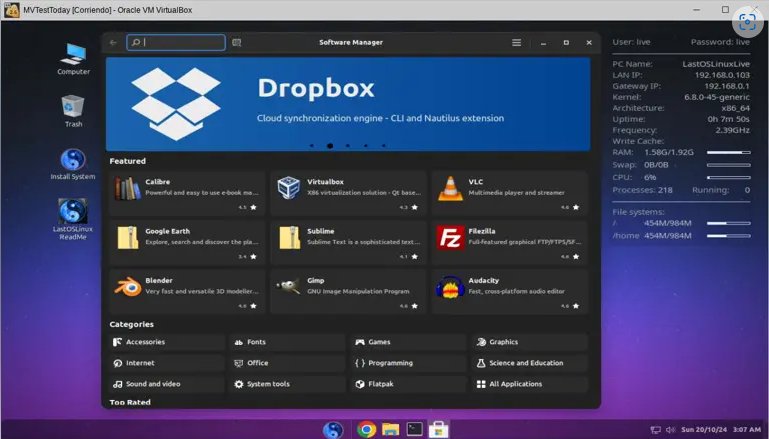The height and width of the screenshot is (439, 769).
Task: Select the first banner carousel dot
Action: pyautogui.click(x=312, y=146)
